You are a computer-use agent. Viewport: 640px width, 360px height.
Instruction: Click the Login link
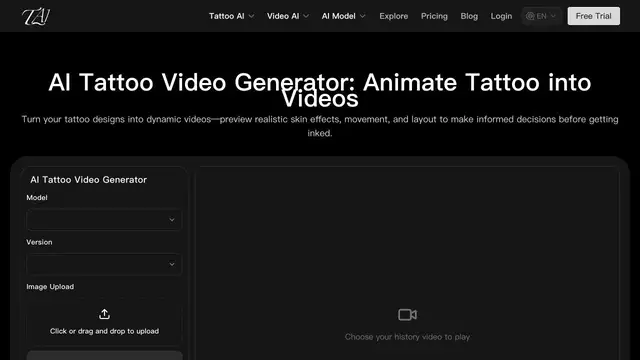point(501,16)
